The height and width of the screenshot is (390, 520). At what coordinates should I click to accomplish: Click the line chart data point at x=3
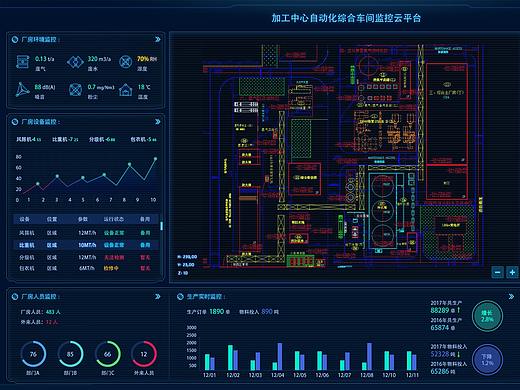tap(57, 176)
